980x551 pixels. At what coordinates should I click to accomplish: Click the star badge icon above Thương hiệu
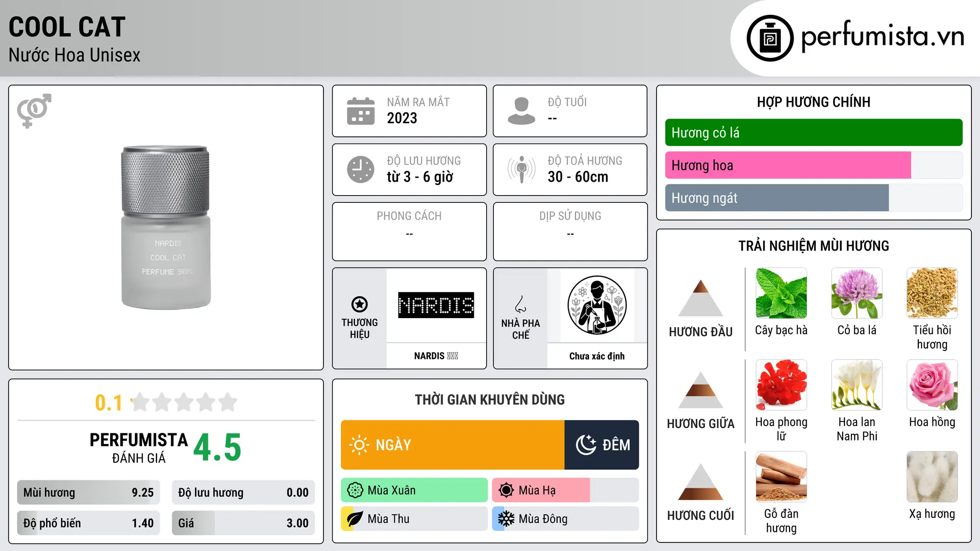[359, 304]
